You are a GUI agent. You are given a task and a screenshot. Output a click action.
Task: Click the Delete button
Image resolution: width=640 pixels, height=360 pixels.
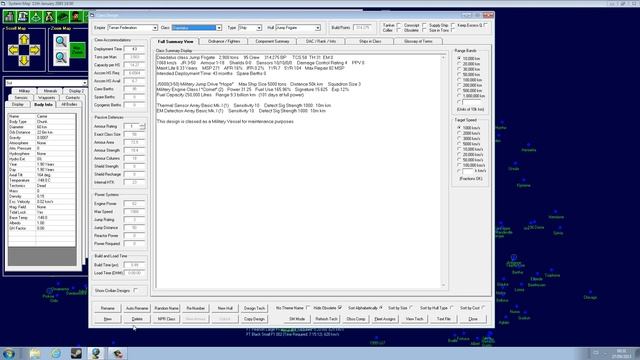click(137, 319)
